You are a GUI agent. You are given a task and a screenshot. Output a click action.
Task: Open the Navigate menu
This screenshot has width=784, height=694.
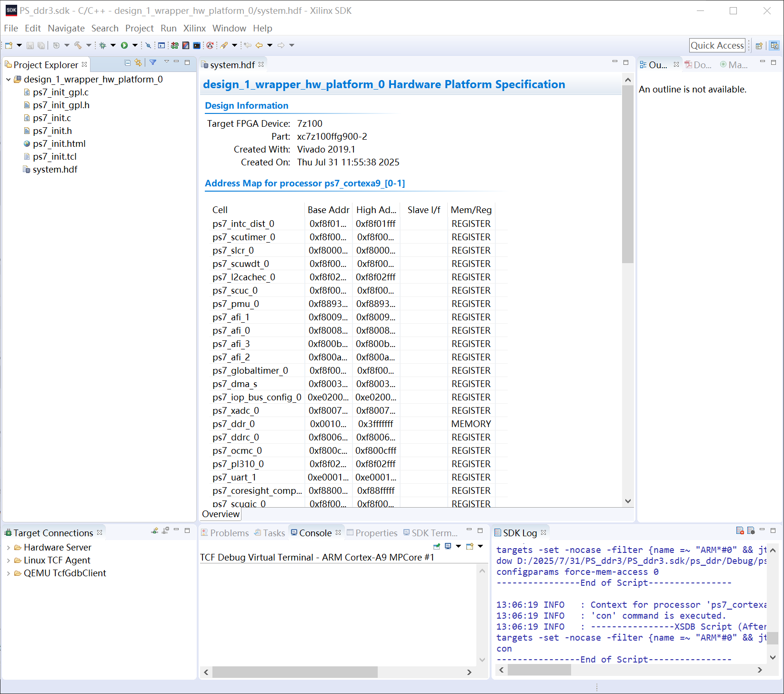(66, 29)
